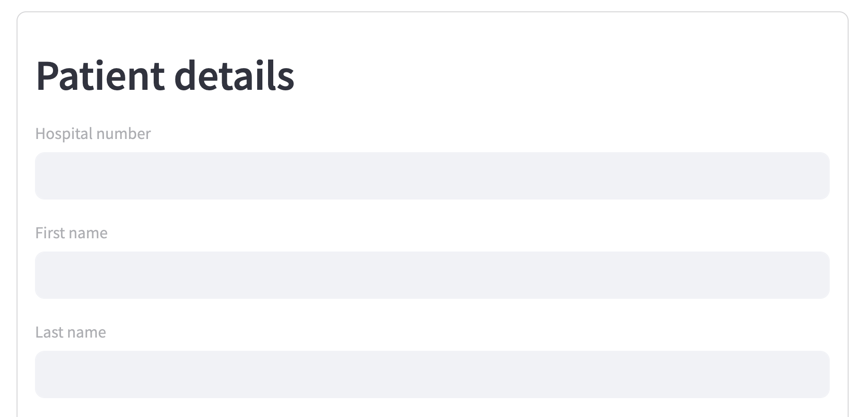The width and height of the screenshot is (868, 417).
Task: Select the patient's last name entry
Action: (432, 374)
